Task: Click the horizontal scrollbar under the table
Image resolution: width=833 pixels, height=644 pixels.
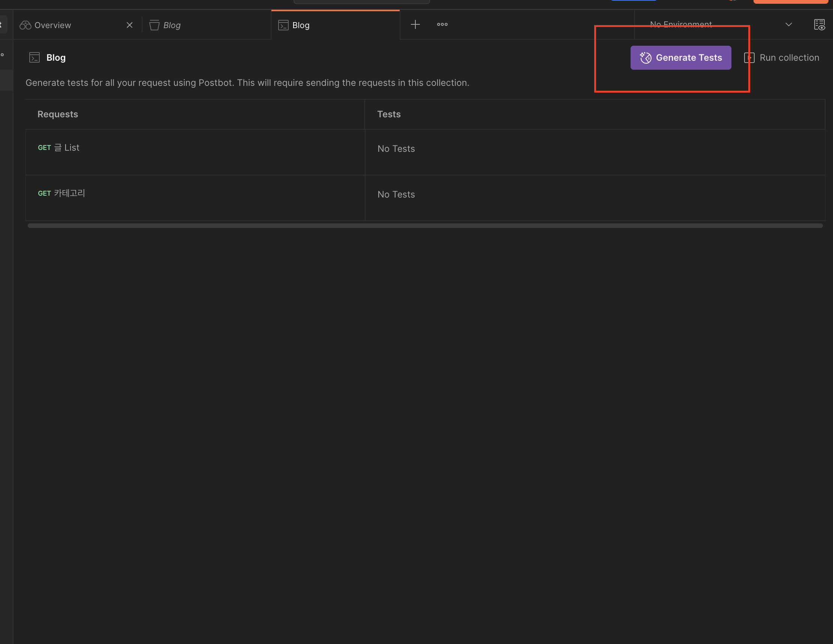Action: (x=424, y=226)
